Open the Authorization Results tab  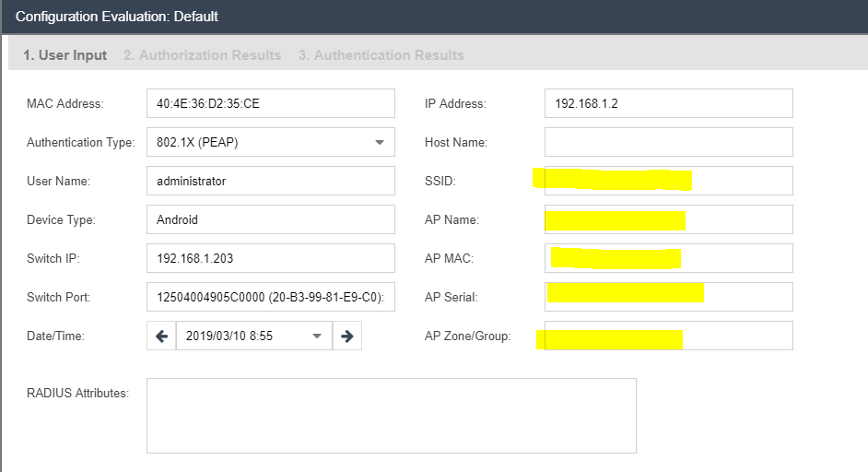click(x=203, y=55)
